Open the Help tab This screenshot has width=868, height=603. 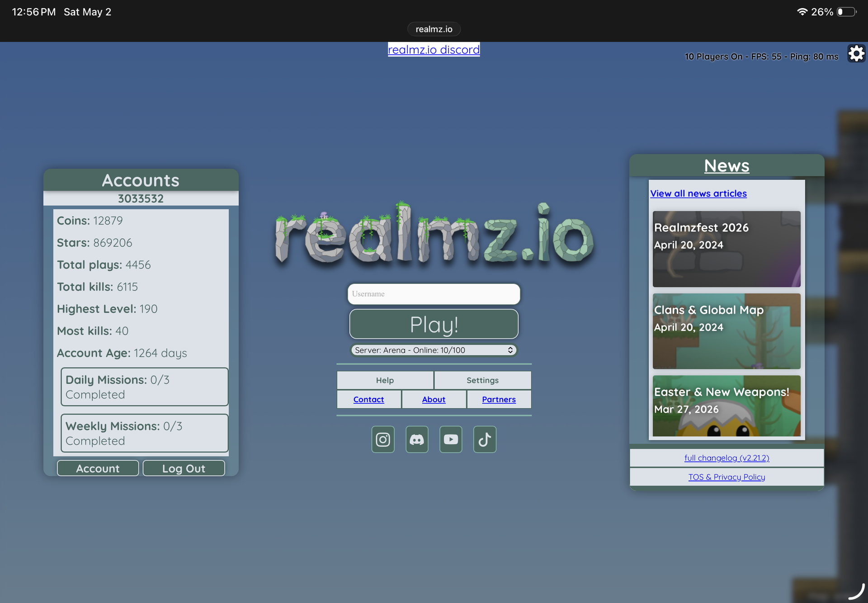(x=385, y=380)
